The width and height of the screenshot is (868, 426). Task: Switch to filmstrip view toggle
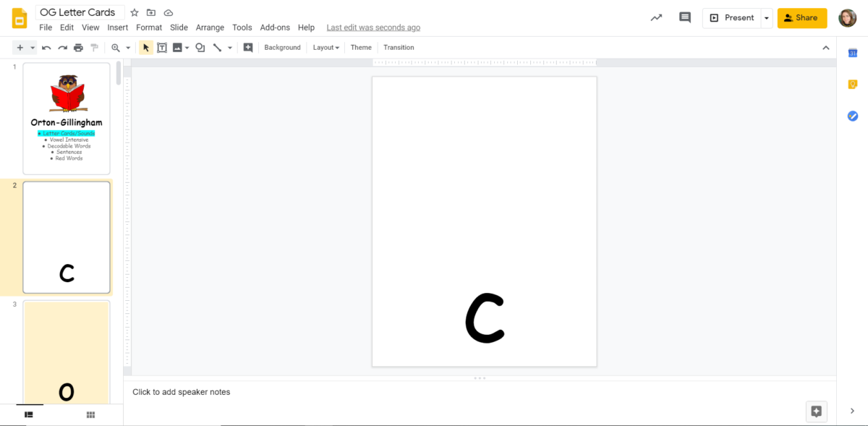(29, 414)
